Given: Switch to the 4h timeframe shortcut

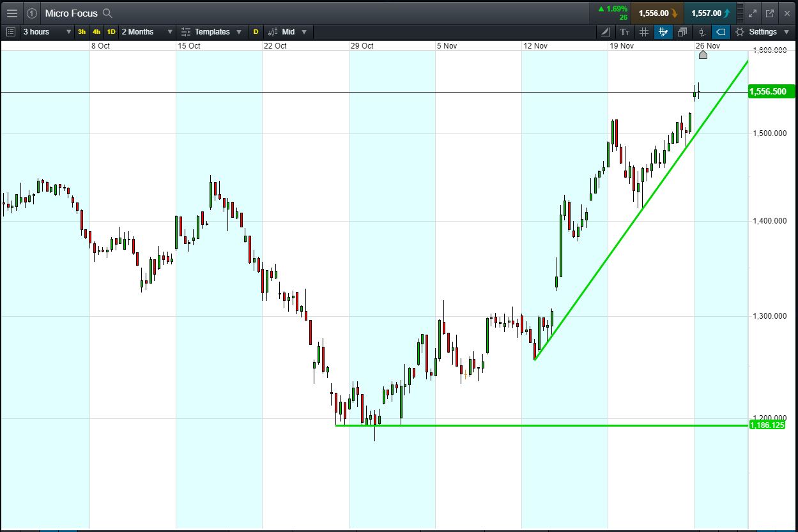Looking at the screenshot, I should point(96,31).
